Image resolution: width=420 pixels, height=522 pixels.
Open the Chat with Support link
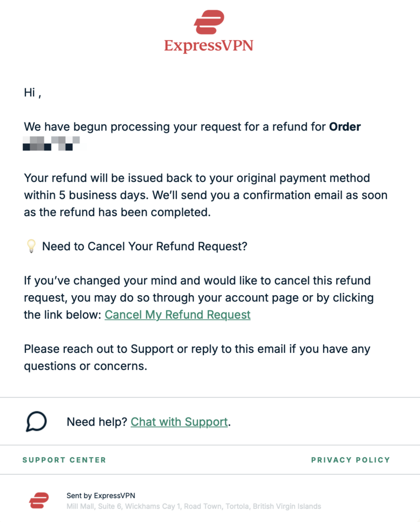(x=179, y=422)
